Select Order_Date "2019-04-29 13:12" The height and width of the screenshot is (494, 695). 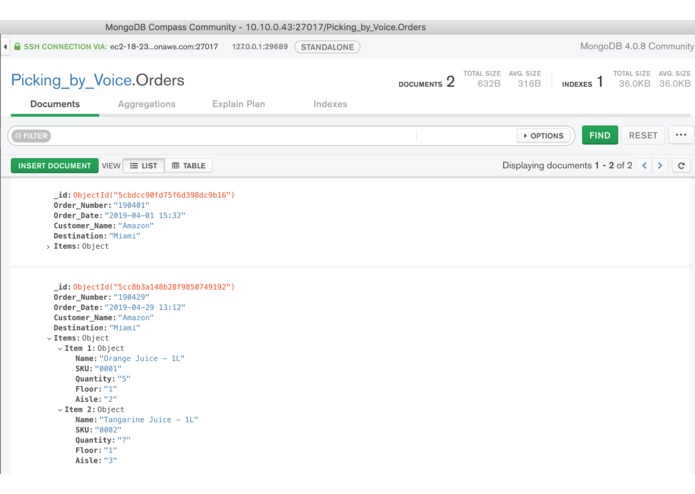pyautogui.click(x=144, y=307)
